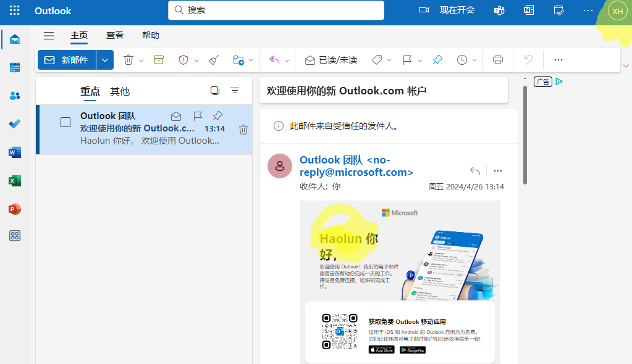Screen dimensions: 632x364
Task: Click the Report shield icon
Action: [x=183, y=60]
